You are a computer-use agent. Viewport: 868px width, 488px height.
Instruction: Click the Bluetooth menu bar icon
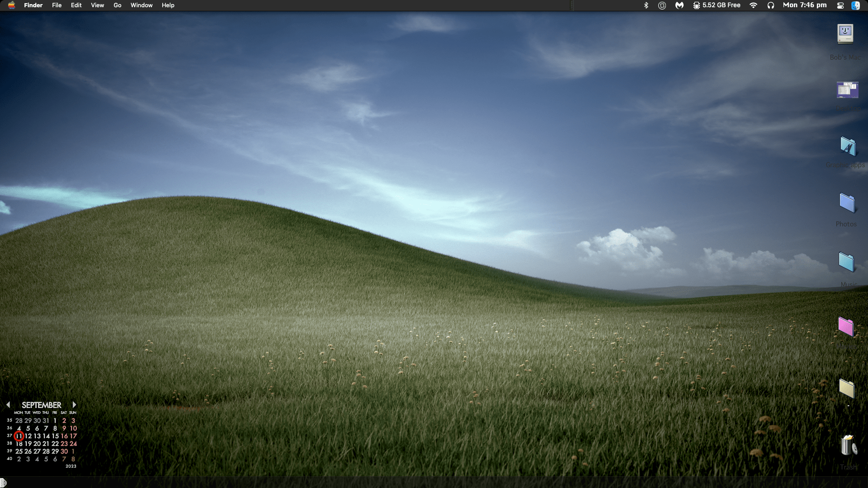pos(646,5)
